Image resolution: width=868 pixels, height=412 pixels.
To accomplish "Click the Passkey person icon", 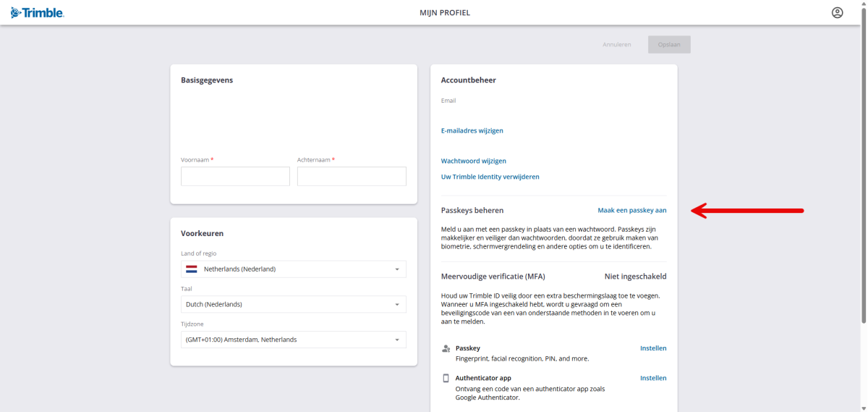I will 446,349.
